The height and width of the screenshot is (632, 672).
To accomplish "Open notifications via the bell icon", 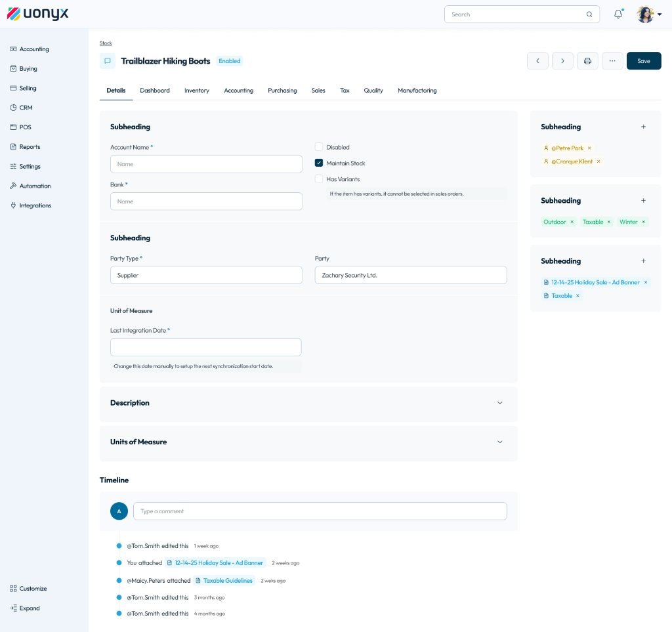I will click(x=618, y=14).
